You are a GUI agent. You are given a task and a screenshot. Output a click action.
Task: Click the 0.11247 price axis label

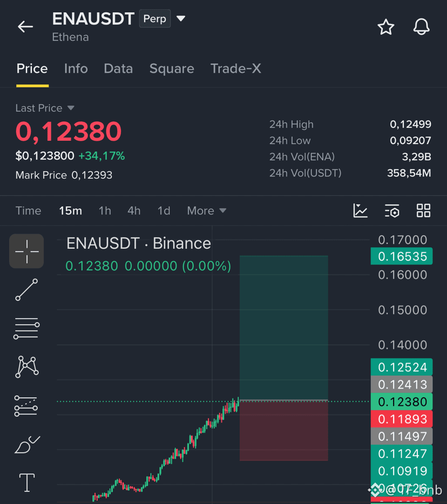point(402,453)
